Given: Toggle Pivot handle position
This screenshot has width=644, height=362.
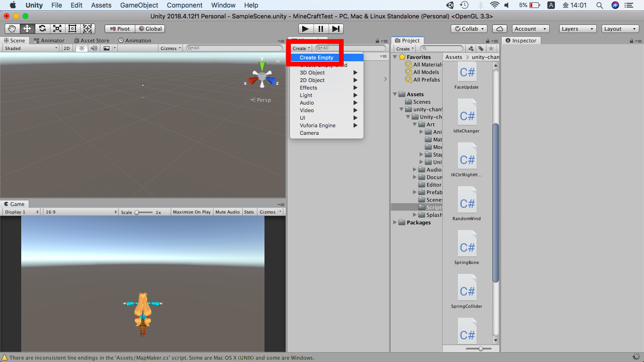Looking at the screenshot, I should coord(119,29).
